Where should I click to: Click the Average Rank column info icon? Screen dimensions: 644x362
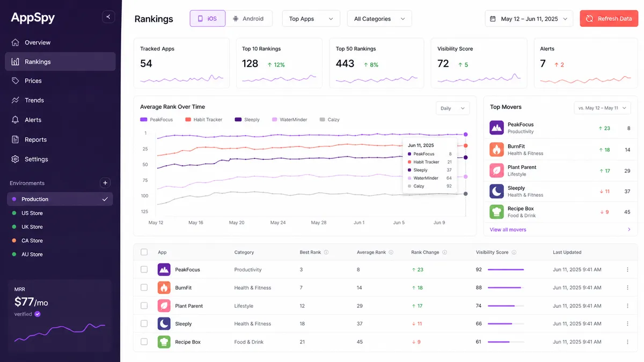(x=391, y=252)
